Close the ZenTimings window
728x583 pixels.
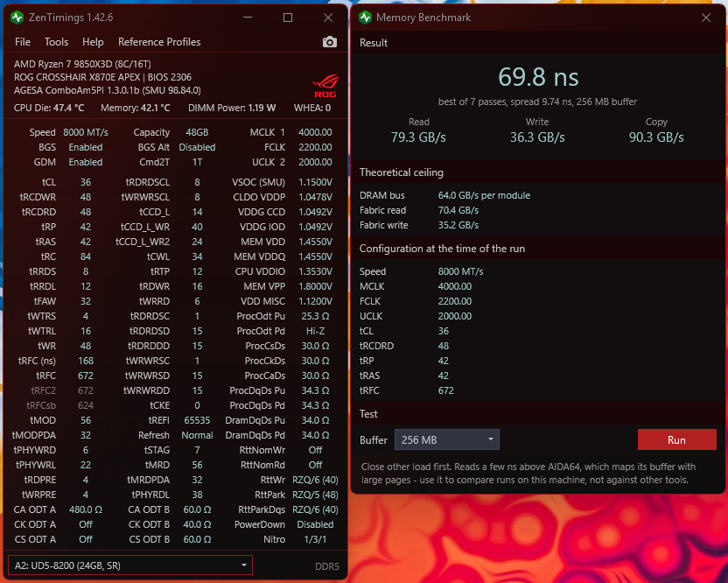[x=328, y=18]
